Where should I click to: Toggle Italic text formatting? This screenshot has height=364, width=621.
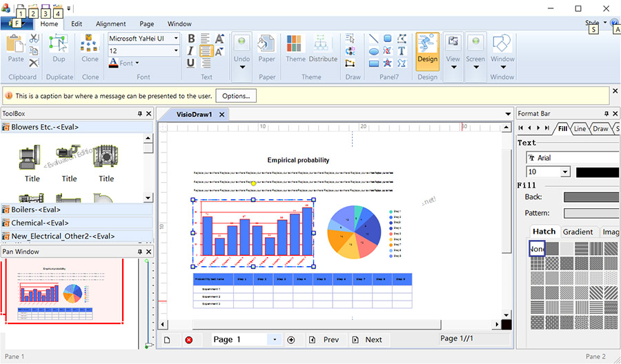pyautogui.click(x=190, y=50)
